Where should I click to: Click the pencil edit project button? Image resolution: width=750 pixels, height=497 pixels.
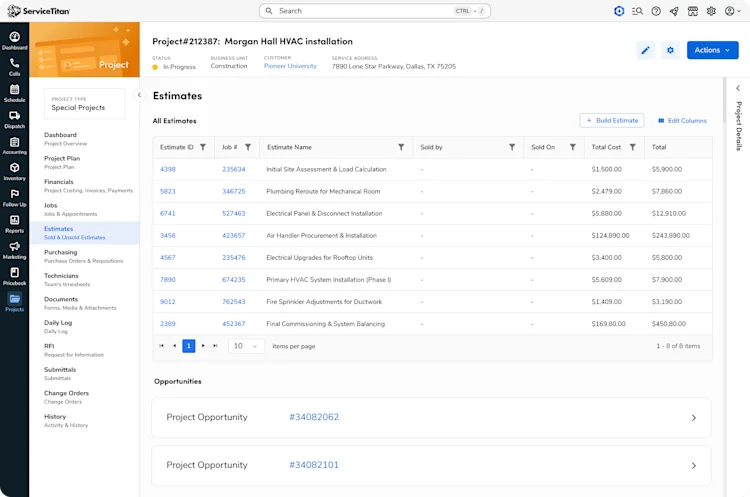645,50
